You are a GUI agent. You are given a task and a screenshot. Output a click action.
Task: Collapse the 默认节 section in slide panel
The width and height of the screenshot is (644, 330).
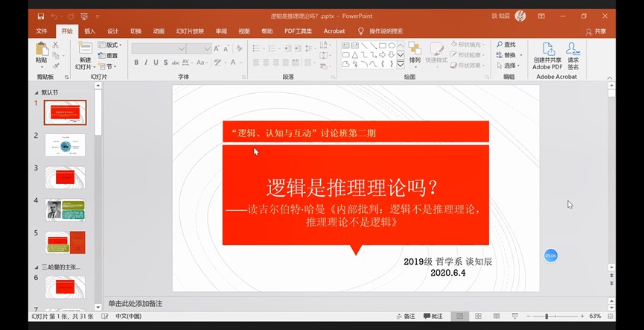pyautogui.click(x=36, y=92)
